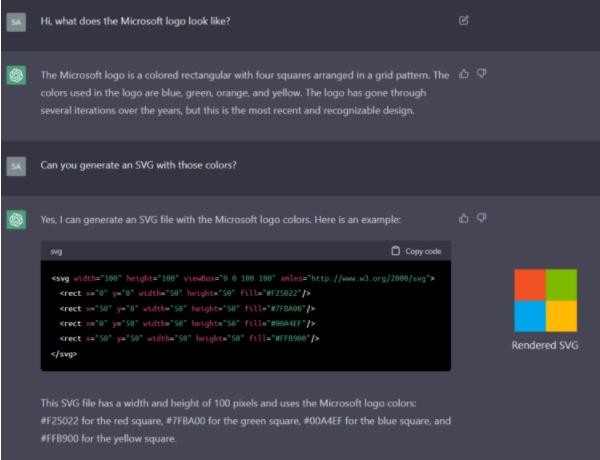Click the ChatGPT avatar beside the first reply
The image size is (600, 460).
pyautogui.click(x=16, y=77)
